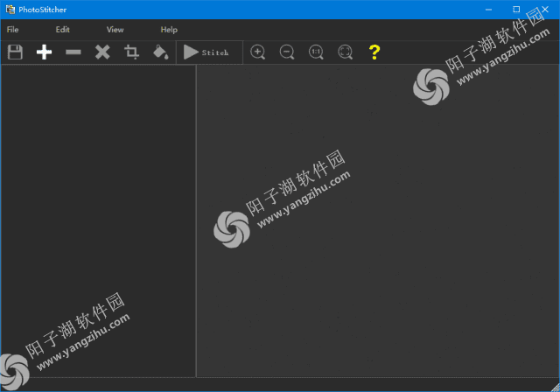560x392 pixels.
Task: Fit image to window zoom icon
Action: pos(345,52)
